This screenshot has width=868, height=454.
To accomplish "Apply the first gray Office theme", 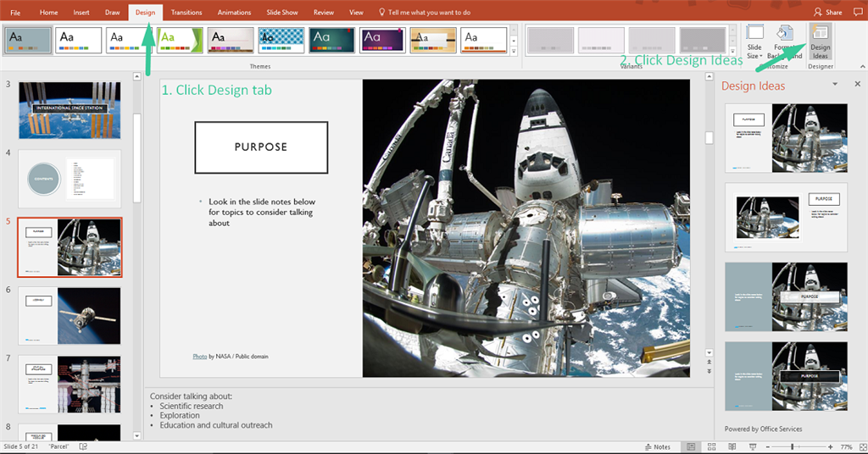I will click(28, 41).
